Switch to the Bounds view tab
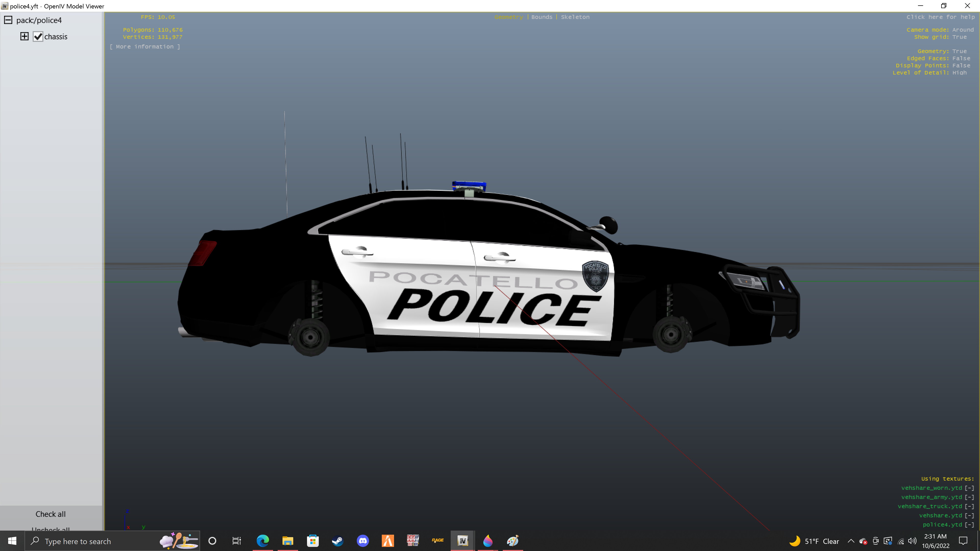 click(541, 17)
